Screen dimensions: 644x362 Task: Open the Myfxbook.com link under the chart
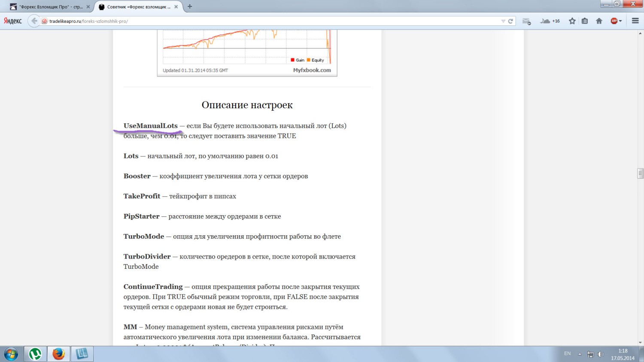(x=312, y=70)
